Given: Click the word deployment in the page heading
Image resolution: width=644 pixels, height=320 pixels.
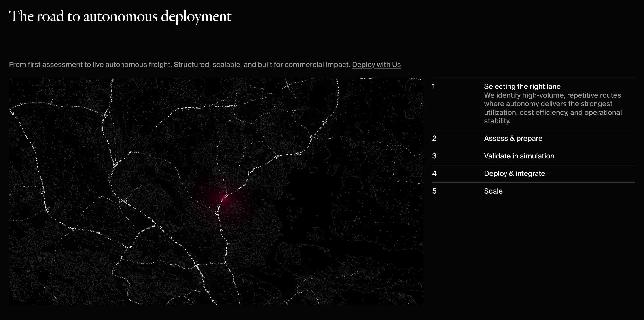Looking at the screenshot, I should point(196,17).
